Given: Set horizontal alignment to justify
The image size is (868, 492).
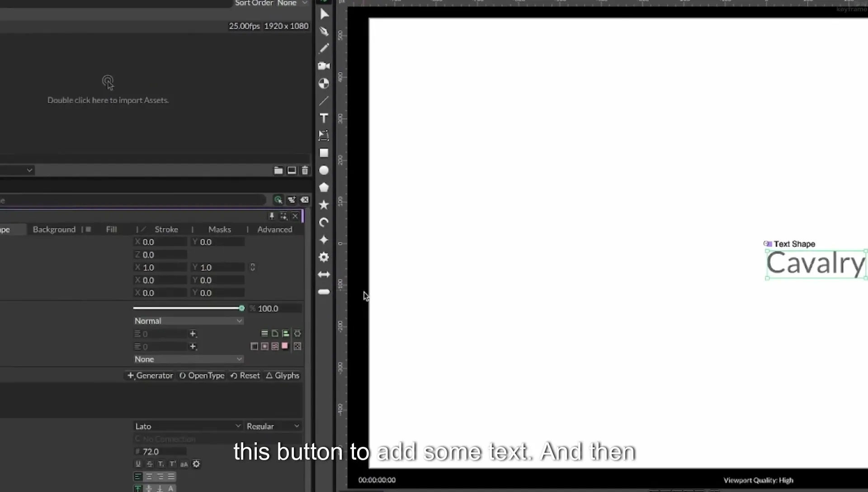Looking at the screenshot, I should pyautogui.click(x=171, y=477).
